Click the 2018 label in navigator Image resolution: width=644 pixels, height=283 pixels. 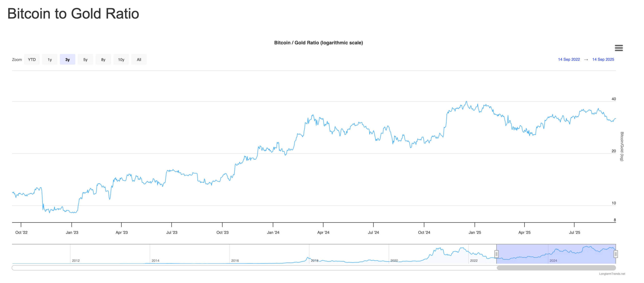tap(314, 261)
